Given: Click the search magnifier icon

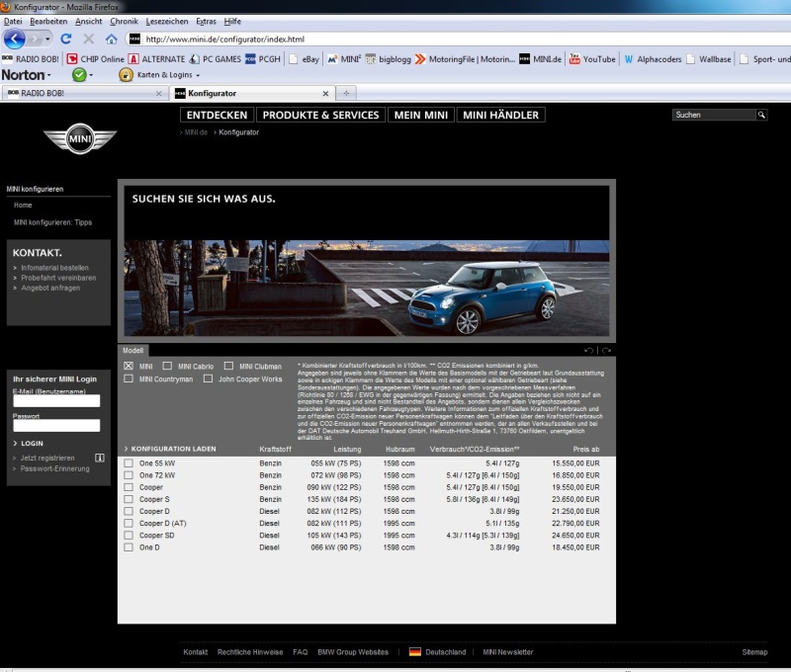Looking at the screenshot, I should pos(761,115).
